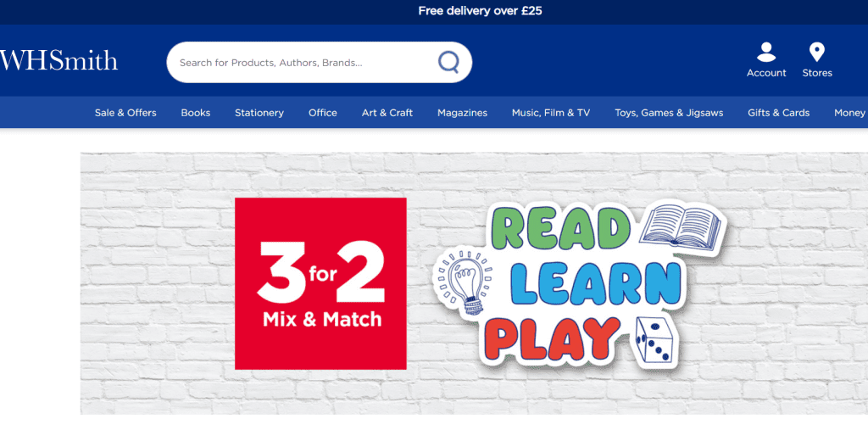Viewport: 868px width, 430px height.
Task: Select the Office navigation item
Action: pos(323,113)
